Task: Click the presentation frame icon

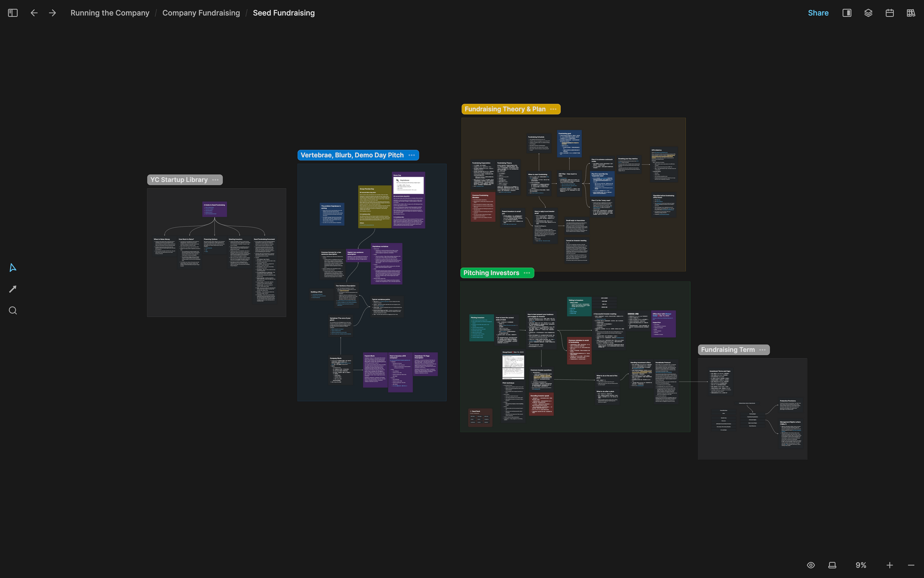Action: (832, 565)
